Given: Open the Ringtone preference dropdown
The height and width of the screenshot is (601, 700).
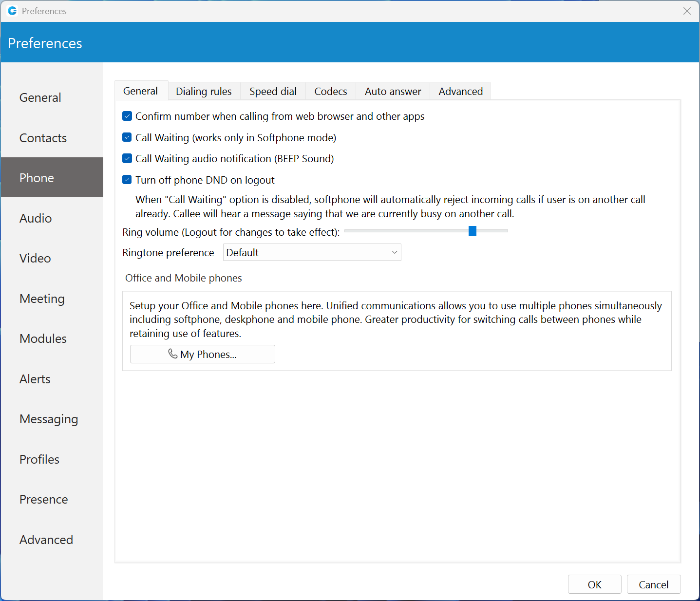Looking at the screenshot, I should [312, 252].
